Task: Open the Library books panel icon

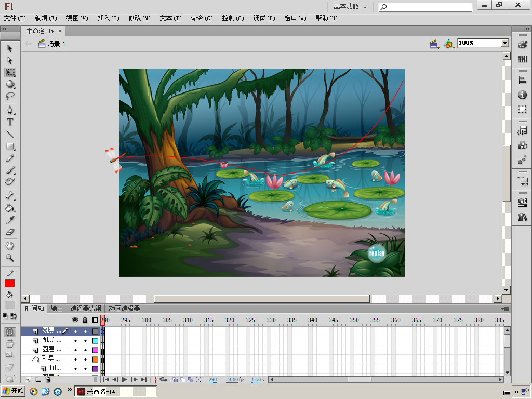Action: (522, 217)
